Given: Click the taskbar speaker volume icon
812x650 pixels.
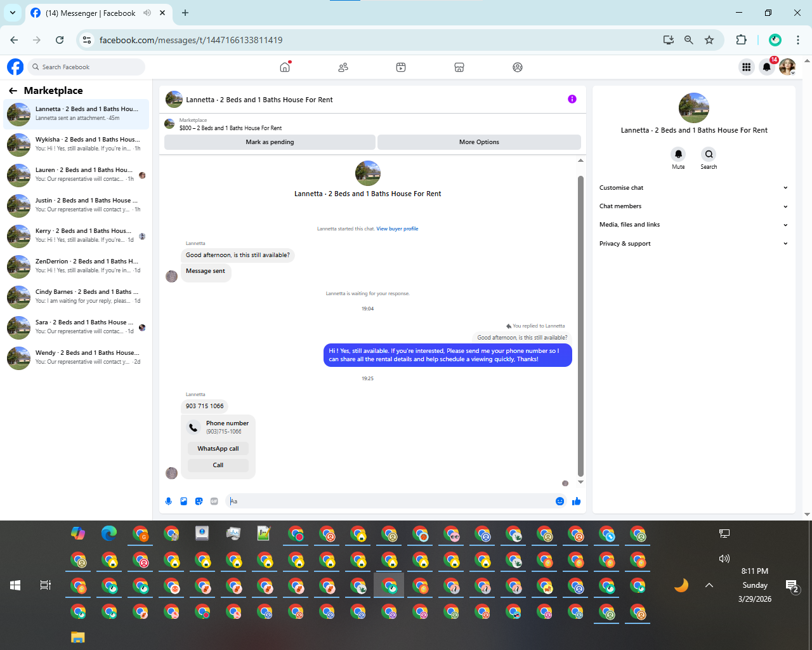Looking at the screenshot, I should 724,559.
